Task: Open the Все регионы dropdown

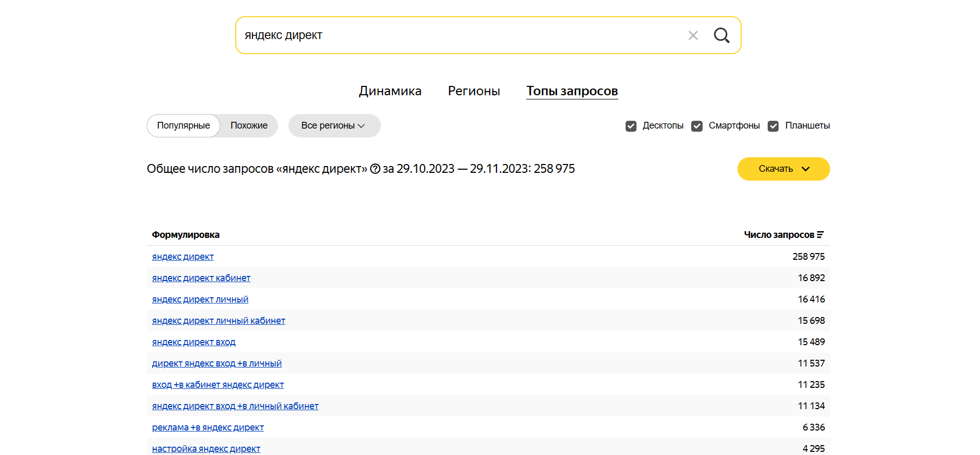Action: coord(334,125)
